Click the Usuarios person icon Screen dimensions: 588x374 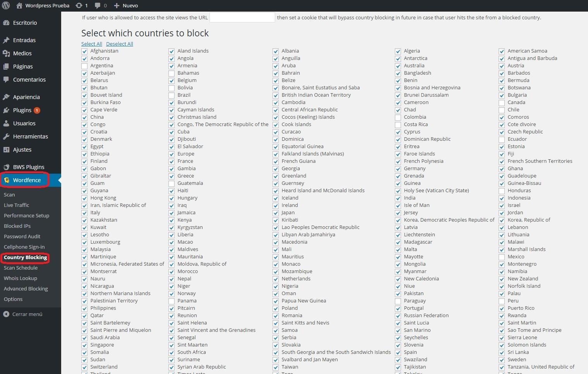coord(6,123)
